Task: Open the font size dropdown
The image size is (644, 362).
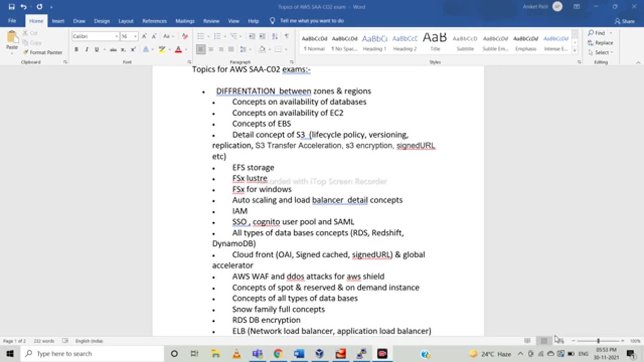Action: [x=136, y=36]
